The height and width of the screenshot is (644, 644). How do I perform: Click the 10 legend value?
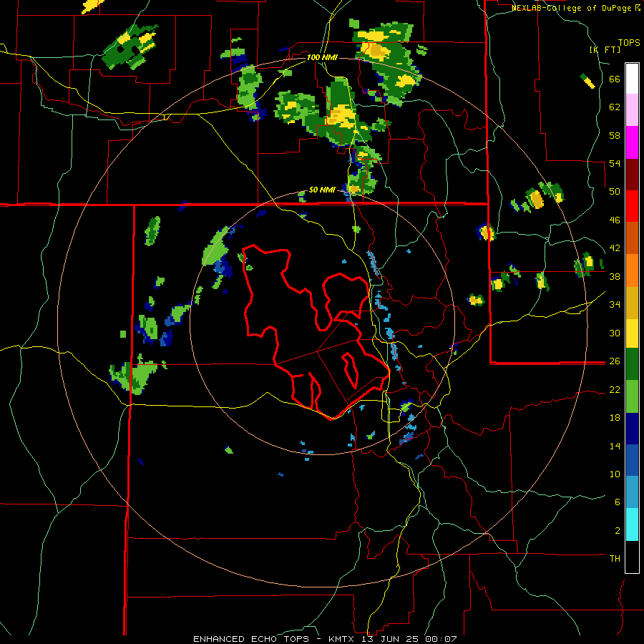coord(615,474)
